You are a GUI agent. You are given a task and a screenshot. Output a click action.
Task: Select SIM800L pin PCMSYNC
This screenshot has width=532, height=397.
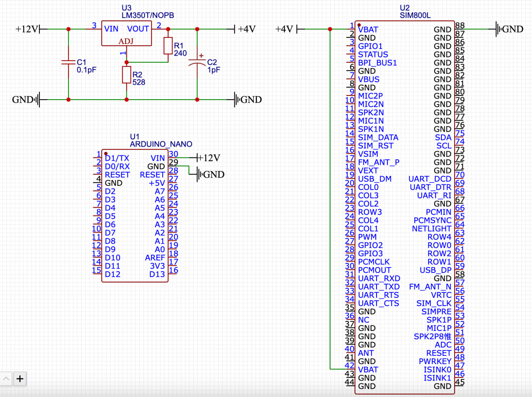click(x=433, y=221)
